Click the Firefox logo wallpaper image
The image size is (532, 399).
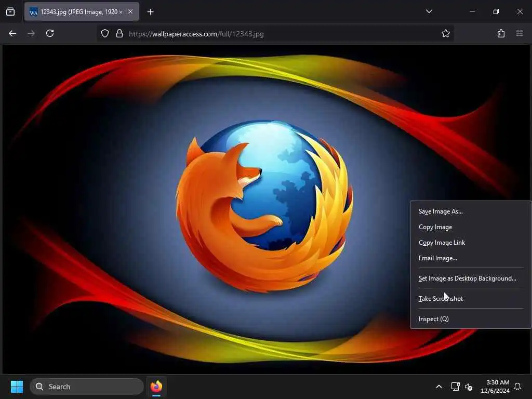(x=266, y=209)
